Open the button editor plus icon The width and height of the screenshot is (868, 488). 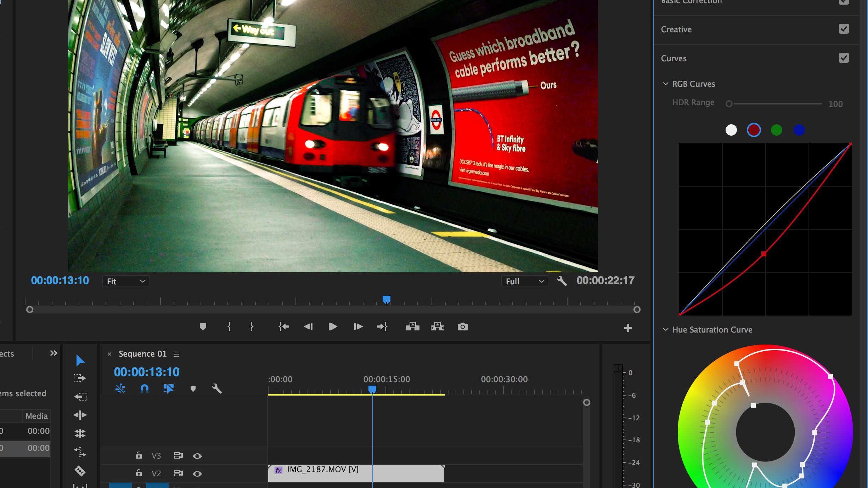click(x=628, y=328)
